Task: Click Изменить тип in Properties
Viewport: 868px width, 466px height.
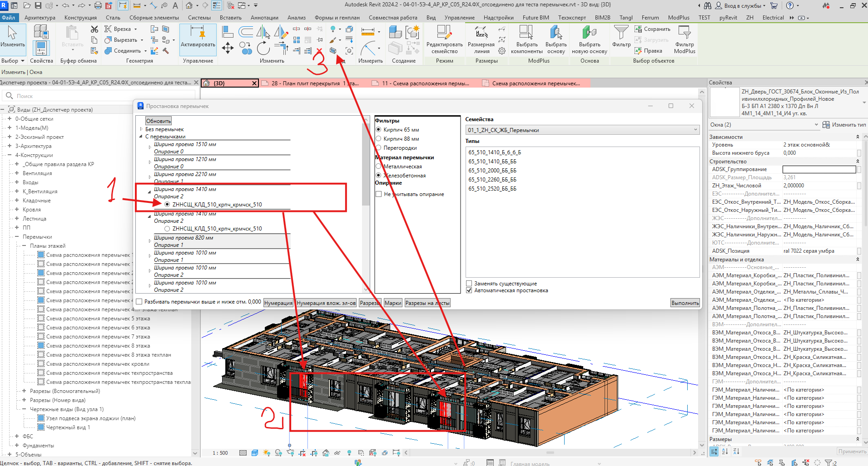Action: coord(844,125)
